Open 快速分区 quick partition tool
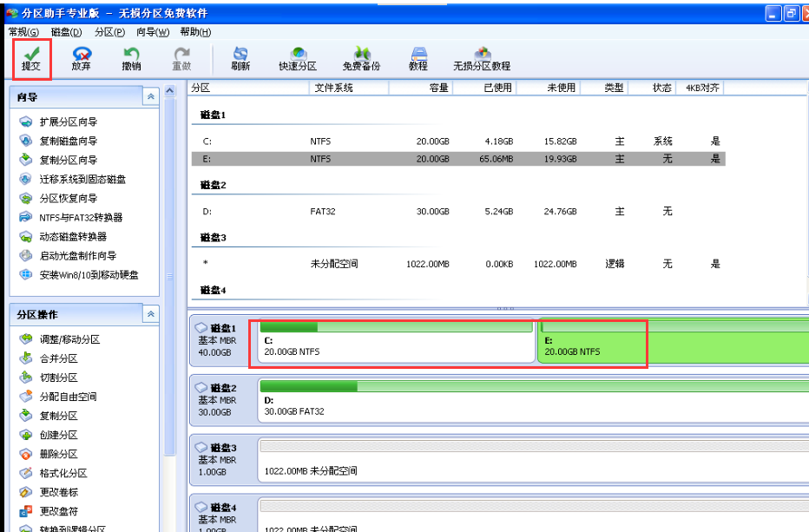809x532 pixels. 298,59
